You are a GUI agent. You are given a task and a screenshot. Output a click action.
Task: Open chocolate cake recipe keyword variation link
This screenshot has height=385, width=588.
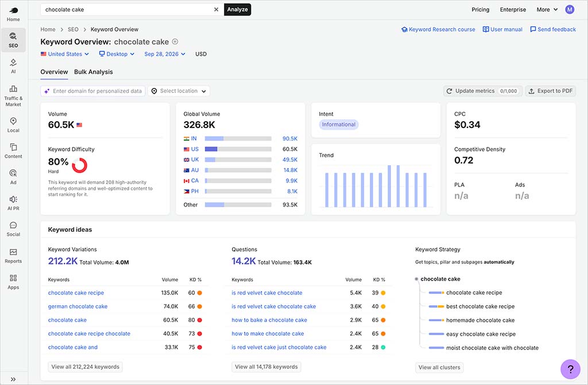tap(76, 293)
